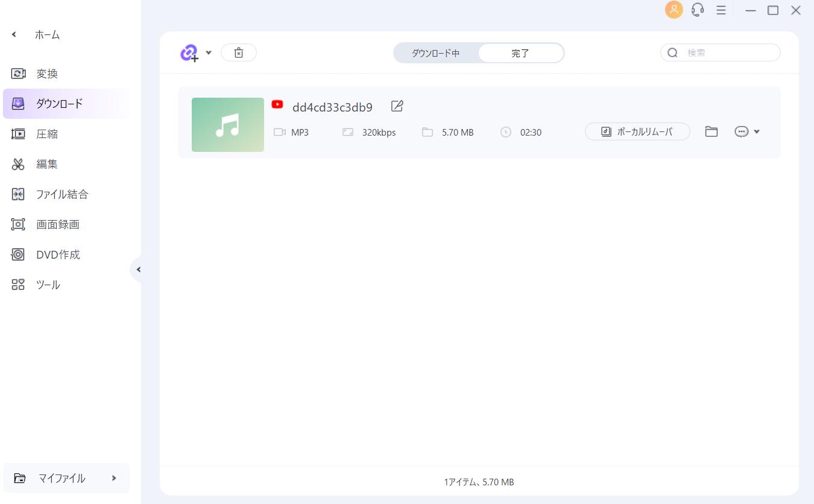814x504 pixels.
Task: Open the 圧縮 section
Action: pyautogui.click(x=66, y=134)
